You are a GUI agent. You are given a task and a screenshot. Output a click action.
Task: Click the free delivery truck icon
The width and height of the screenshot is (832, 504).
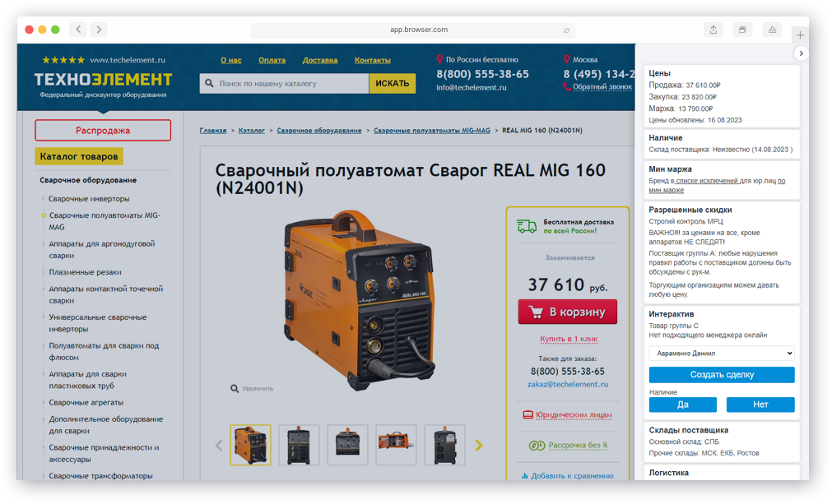coord(527,226)
